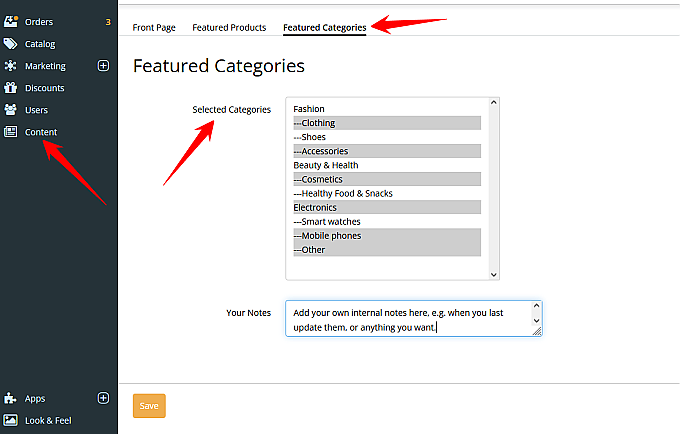Screen dimensions: 680x434
Task: Deselect the Accessories category
Action: [x=387, y=151]
